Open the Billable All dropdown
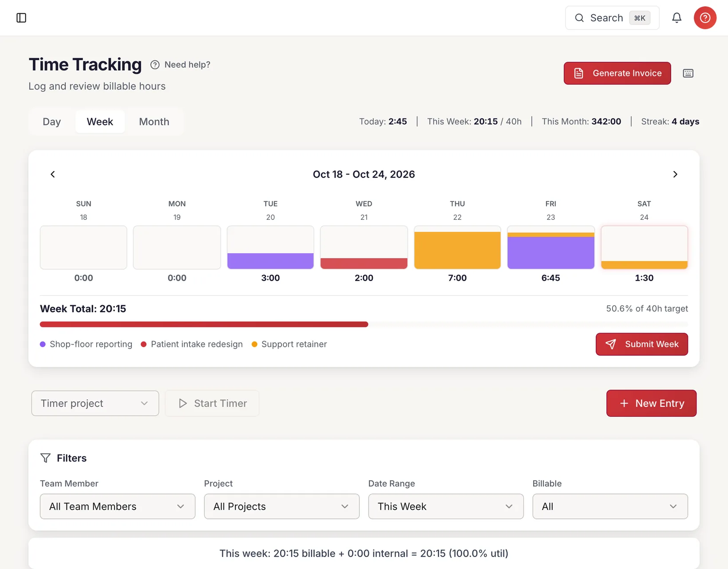The image size is (728, 569). [x=610, y=506]
